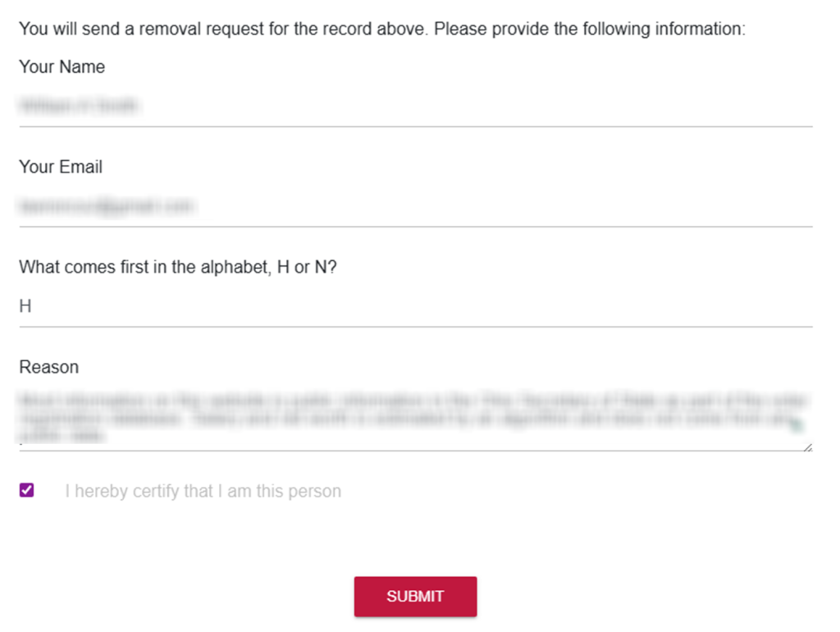Click the last line of blurred Reason text
Viewport: 840px width, 632px height.
click(x=62, y=437)
